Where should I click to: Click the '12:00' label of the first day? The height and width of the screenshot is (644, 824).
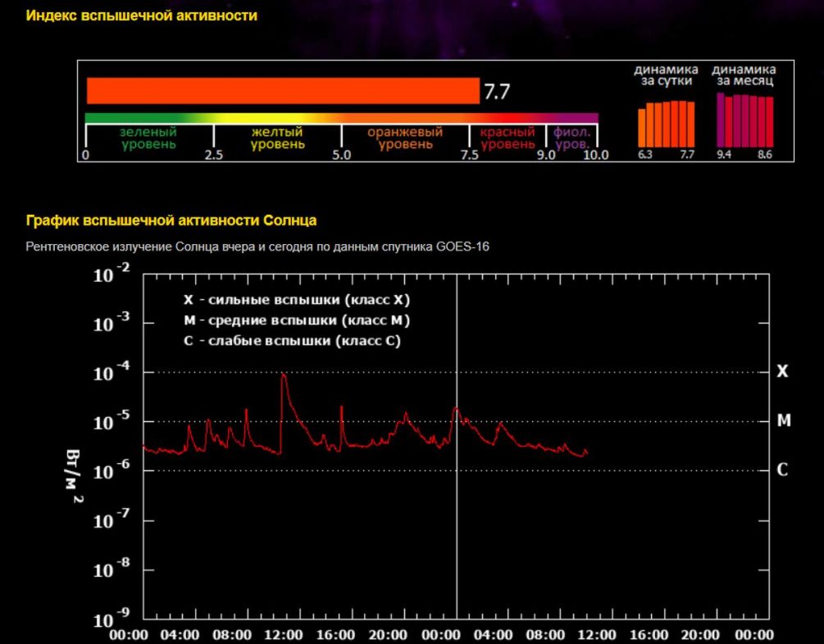pos(284,636)
